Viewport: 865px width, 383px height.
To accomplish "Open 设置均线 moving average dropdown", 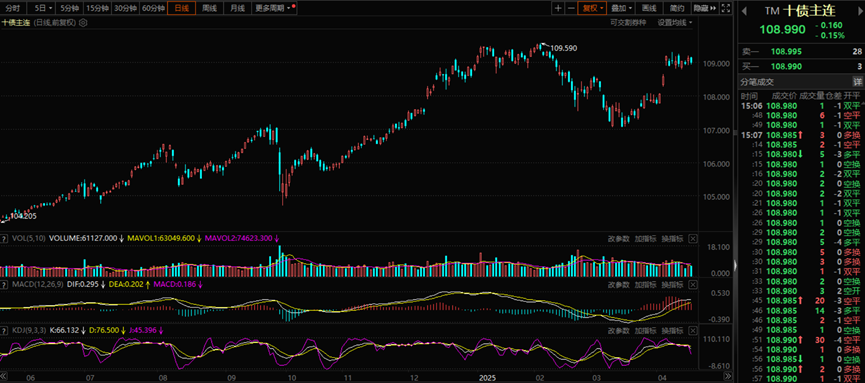I will coord(675,23).
